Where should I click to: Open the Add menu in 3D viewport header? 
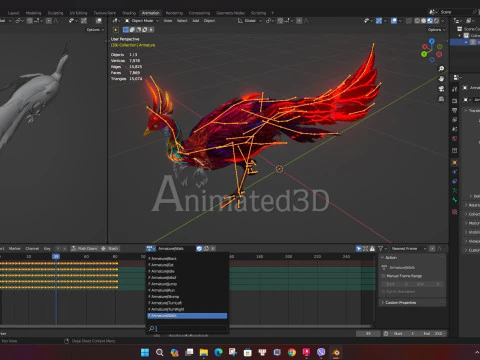tap(195, 21)
